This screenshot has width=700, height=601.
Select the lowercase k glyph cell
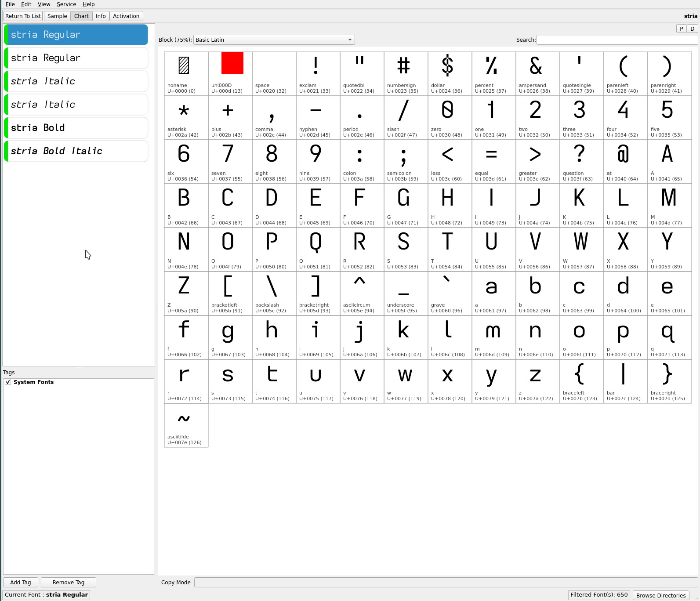[406, 337]
